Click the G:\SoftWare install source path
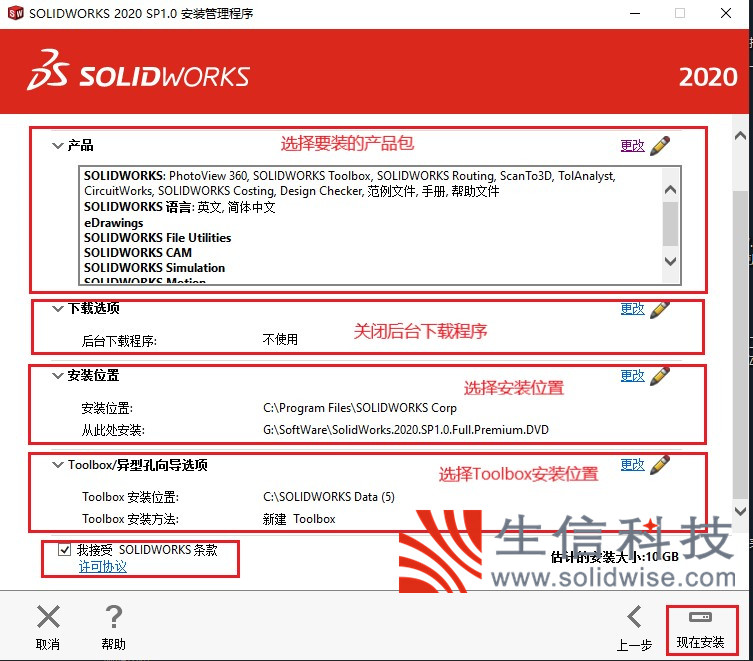Screen dimensions: 753x661 click(406, 429)
